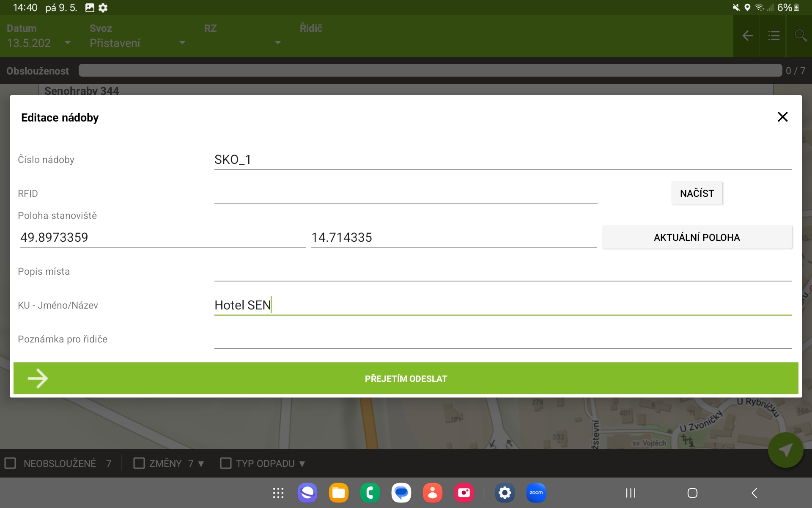
Task: Launch the phone app in dock
Action: (x=370, y=493)
